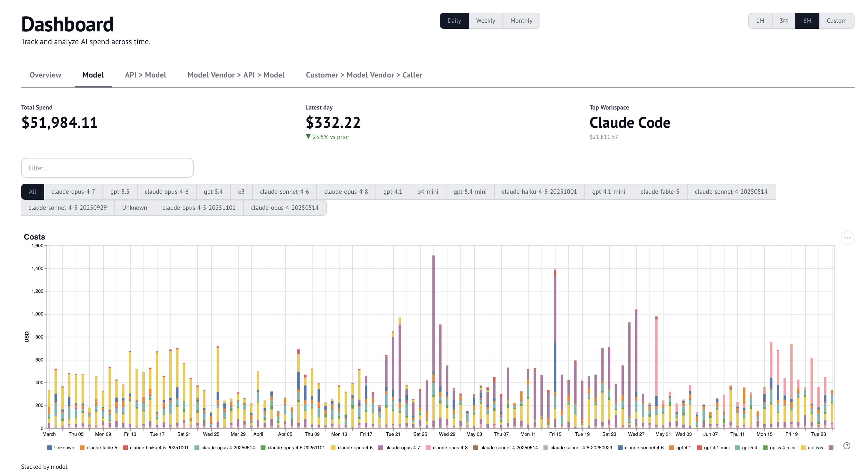Viewport: 868px width, 472px height.
Task: Open Customer > Model Vendor > Caller tab
Action: (364, 75)
